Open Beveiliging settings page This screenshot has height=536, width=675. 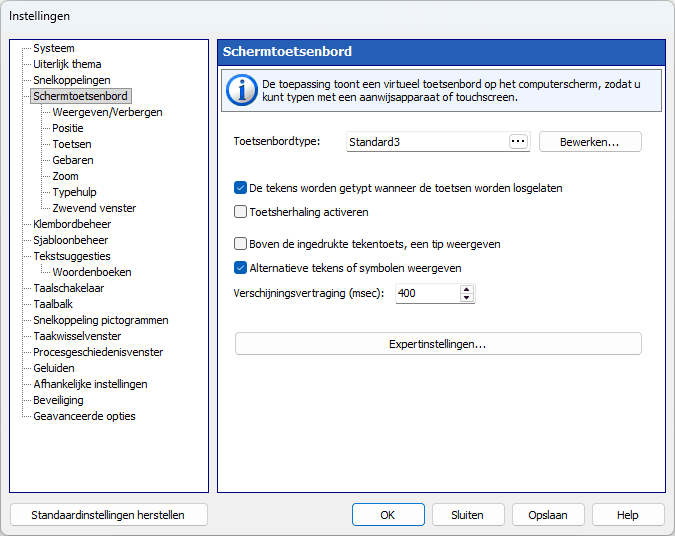point(58,400)
